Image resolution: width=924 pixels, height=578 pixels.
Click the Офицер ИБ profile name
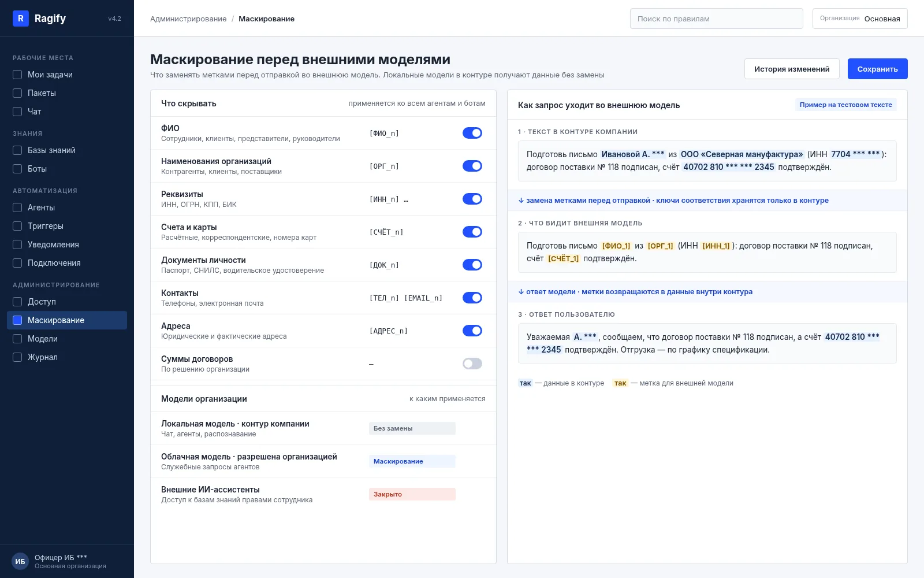(61, 557)
